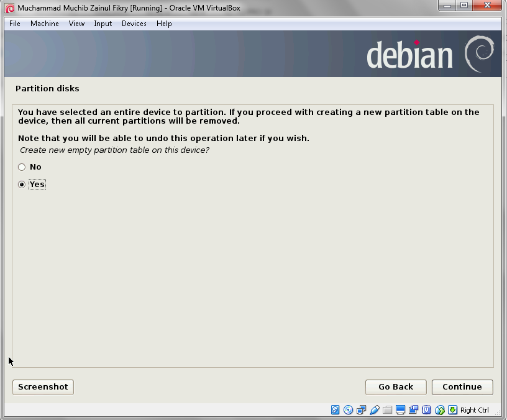Click the optical drives CD icon
Screen dimensions: 507x420
click(x=348, y=410)
